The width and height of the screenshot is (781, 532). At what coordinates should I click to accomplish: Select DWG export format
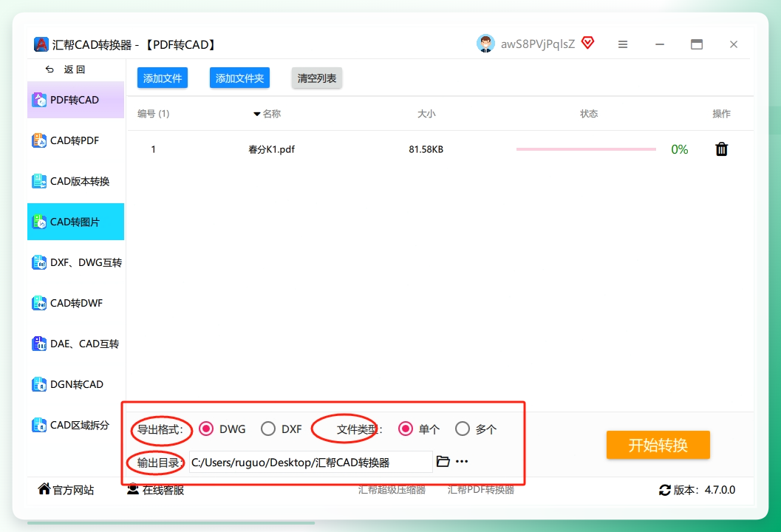tap(206, 429)
